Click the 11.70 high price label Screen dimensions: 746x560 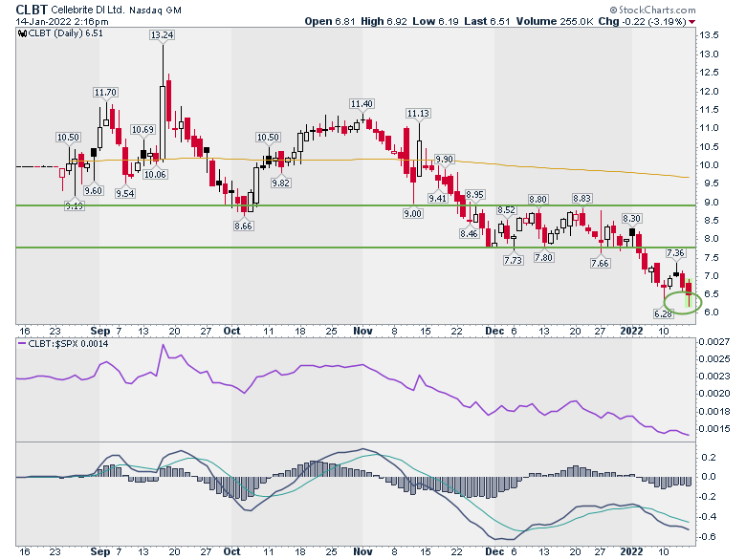point(105,93)
